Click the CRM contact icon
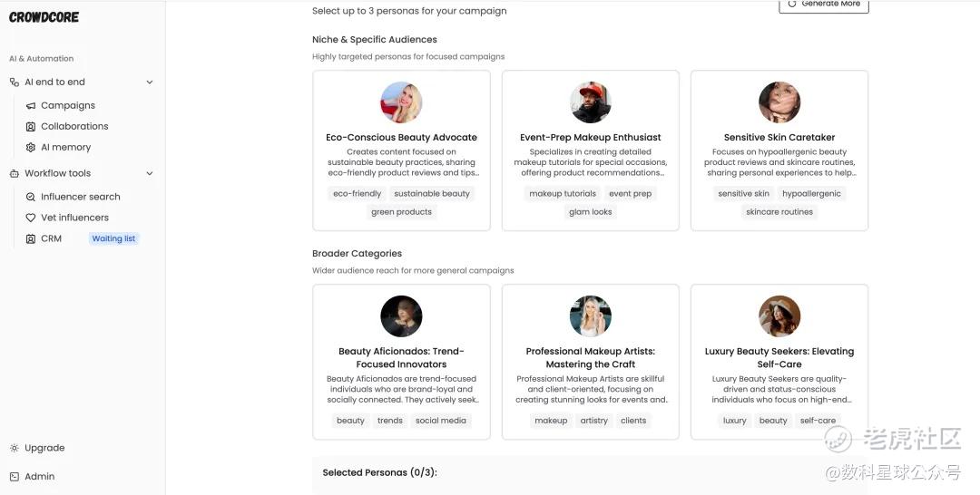 pos(31,239)
